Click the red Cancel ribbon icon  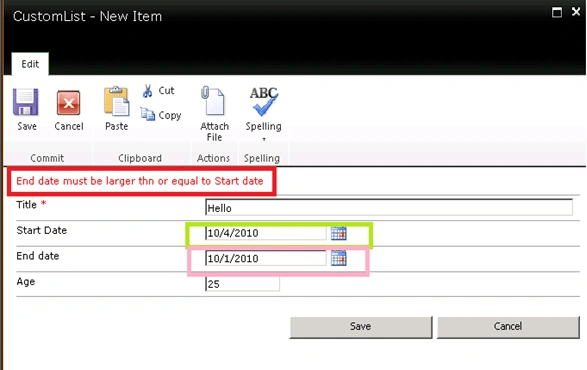pos(69,103)
